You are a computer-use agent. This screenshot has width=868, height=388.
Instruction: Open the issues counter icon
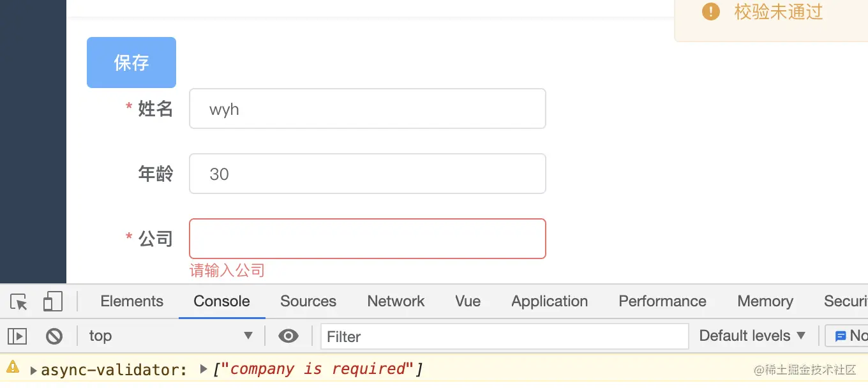(x=841, y=336)
